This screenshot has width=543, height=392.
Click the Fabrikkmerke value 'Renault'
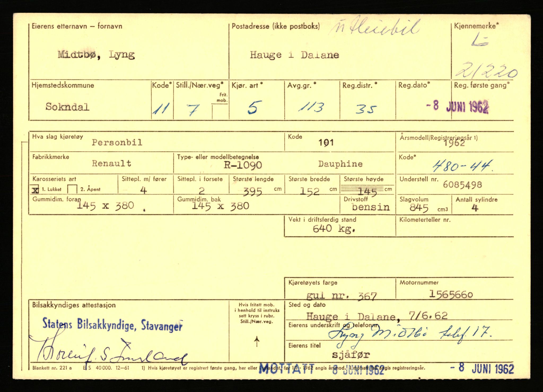(112, 163)
